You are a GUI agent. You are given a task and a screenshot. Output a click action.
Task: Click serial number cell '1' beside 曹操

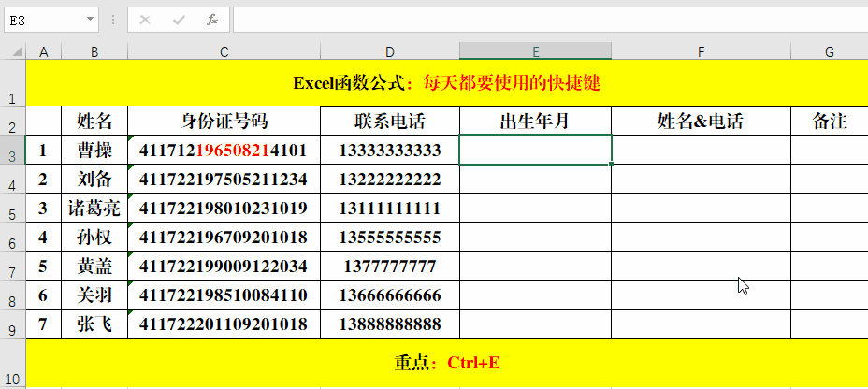pos(43,150)
